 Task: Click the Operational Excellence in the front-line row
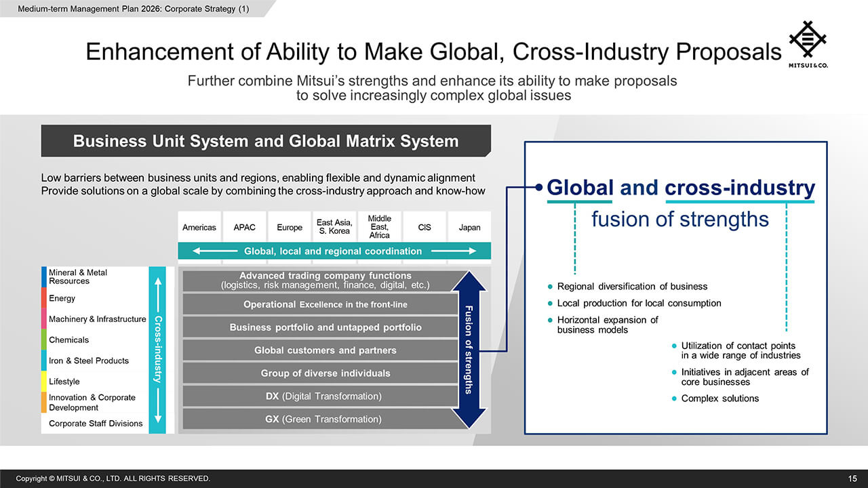point(320,304)
